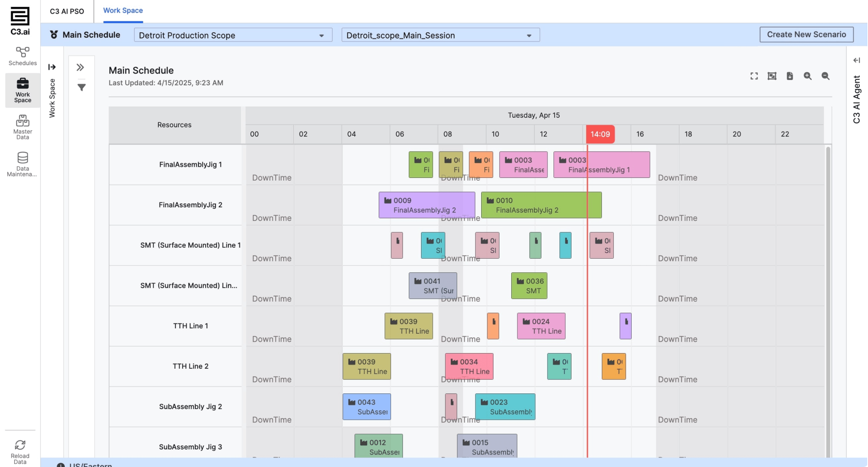
Task: Open the Work Space sidebar item
Action: pyautogui.click(x=22, y=90)
